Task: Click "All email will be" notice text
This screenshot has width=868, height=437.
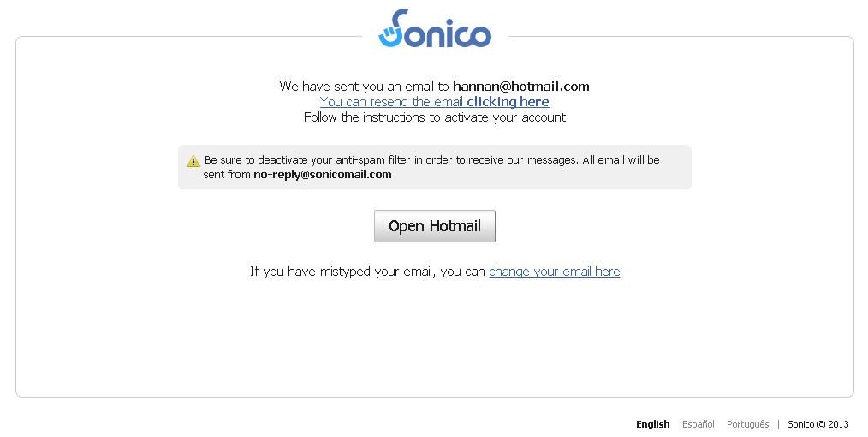Action: point(616,159)
